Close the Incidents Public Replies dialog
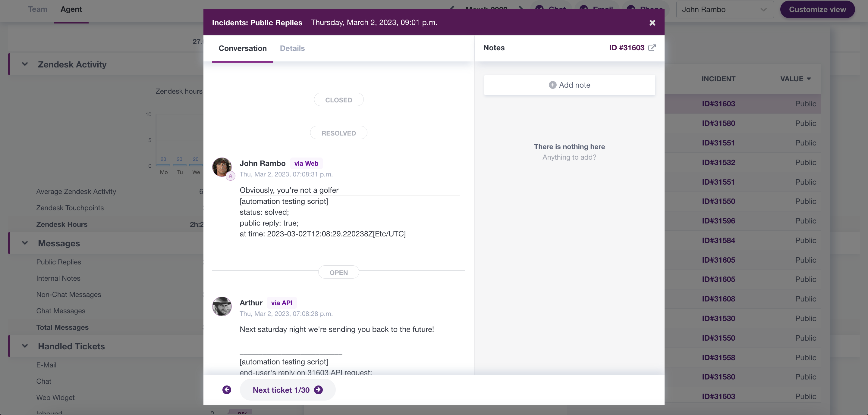This screenshot has height=415, width=868. (652, 23)
